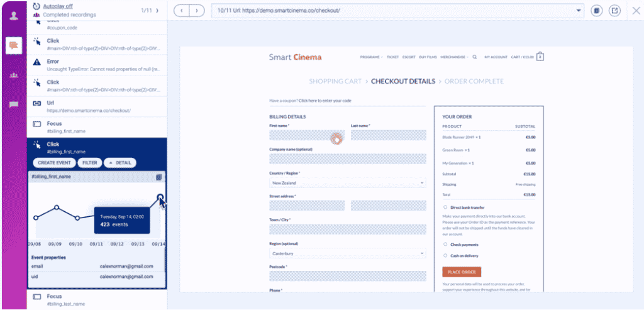This screenshot has width=644, height=310.
Task: Collapse the DETAIL expander button
Action: (120, 163)
